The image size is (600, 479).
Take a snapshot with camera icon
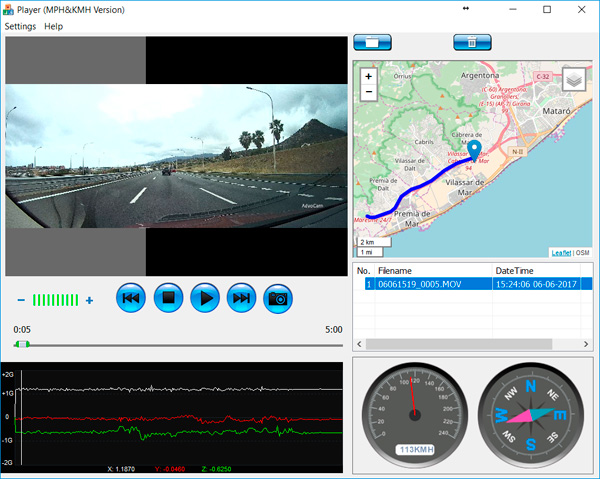click(278, 298)
